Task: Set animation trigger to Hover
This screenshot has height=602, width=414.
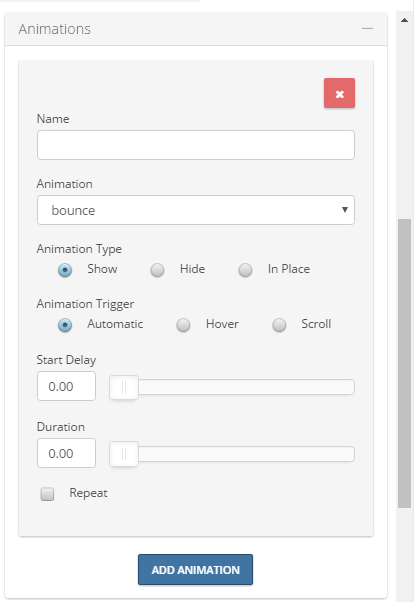Action: [183, 325]
